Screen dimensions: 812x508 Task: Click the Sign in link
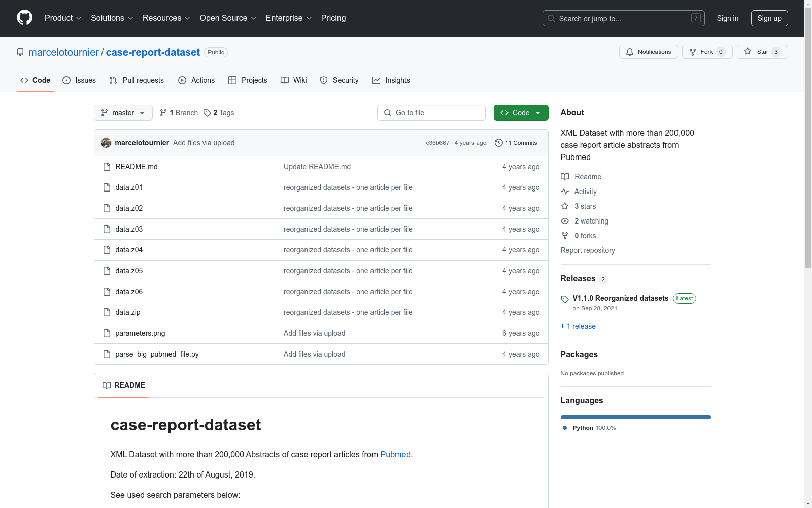click(727, 18)
